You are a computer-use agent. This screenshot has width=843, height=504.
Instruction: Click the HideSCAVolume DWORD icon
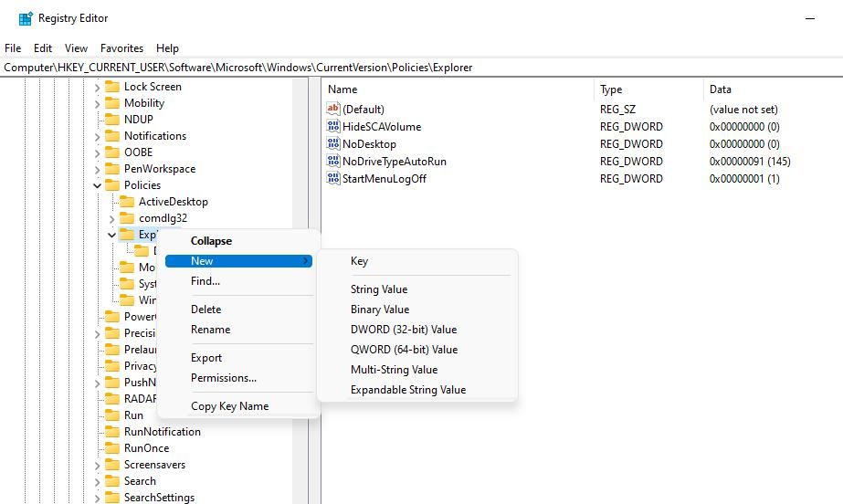click(333, 126)
